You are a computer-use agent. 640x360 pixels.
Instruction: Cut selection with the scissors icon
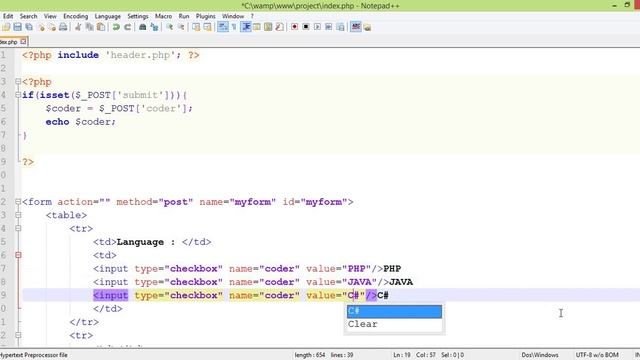coord(78,27)
